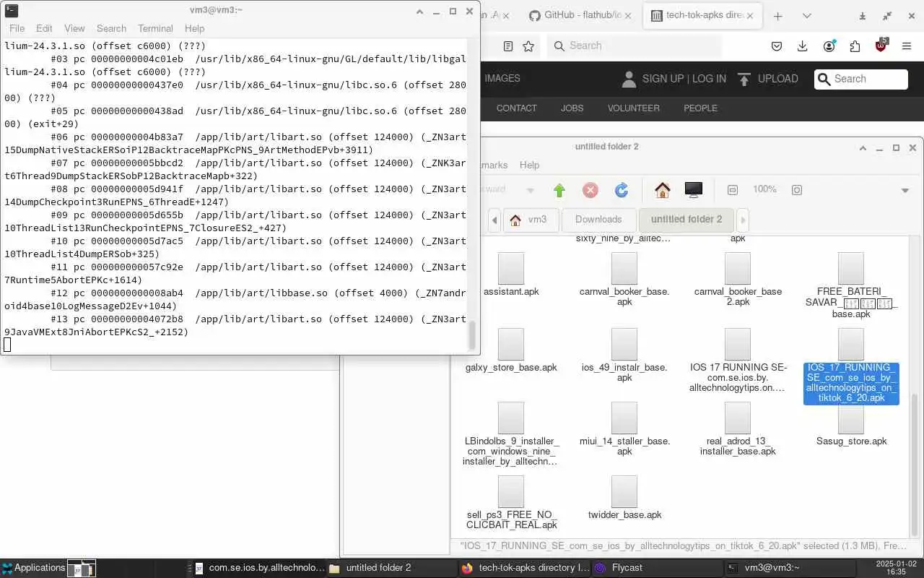
Task: Select carnval_booker_base 2.apk file
Action: click(x=738, y=280)
